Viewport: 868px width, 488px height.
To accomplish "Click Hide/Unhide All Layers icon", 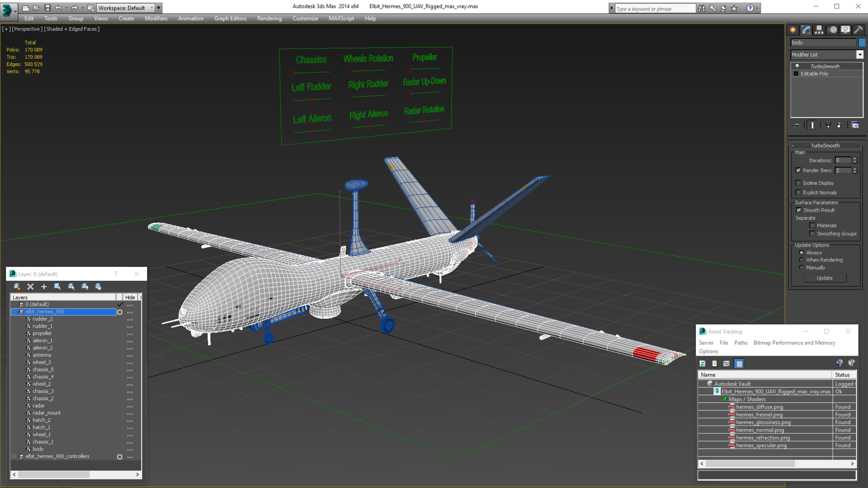I will 85,286.
